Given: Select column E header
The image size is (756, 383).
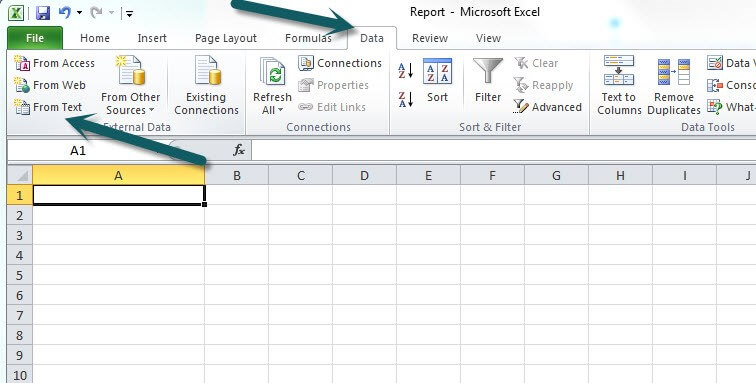Looking at the screenshot, I should [x=428, y=175].
